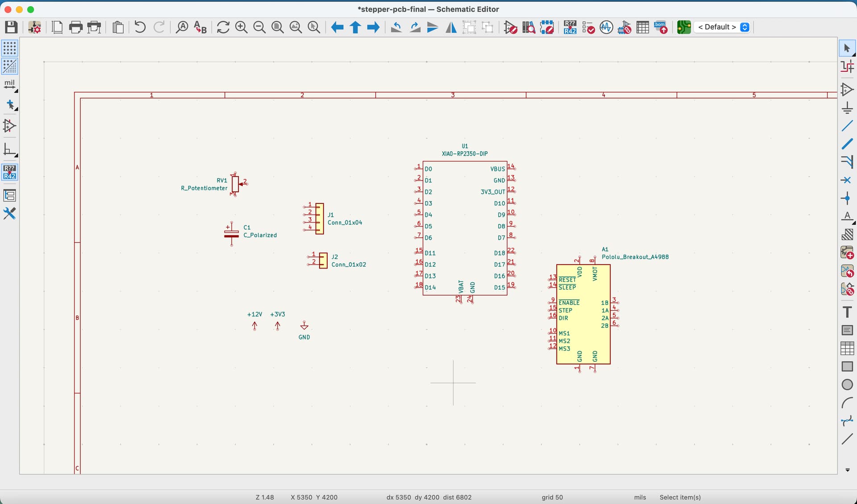
Task: Annotate schematic symbols in top toolbar
Action: 570,27
